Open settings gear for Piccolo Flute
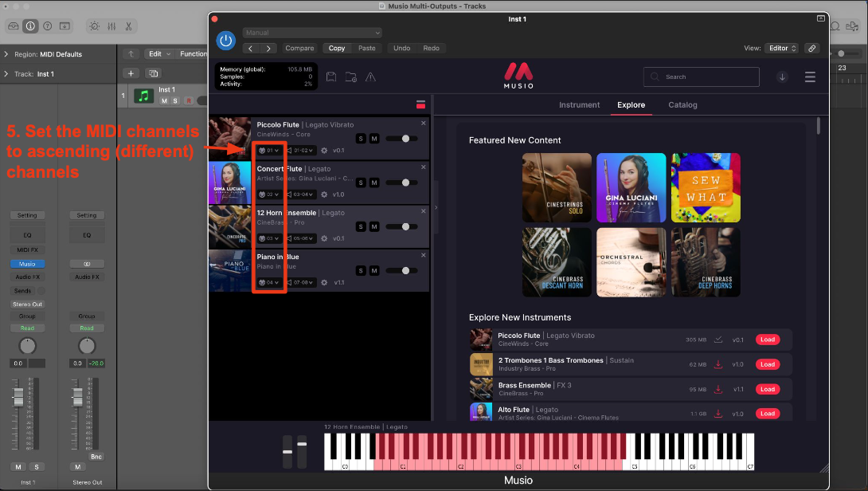This screenshot has height=491, width=868. pyautogui.click(x=324, y=150)
